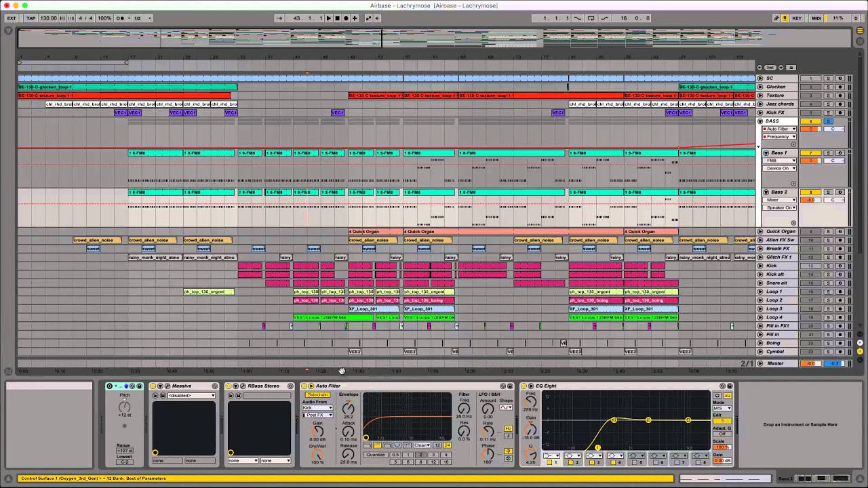The image size is (868, 488).
Task: Fold the Bass 1 track
Action: coord(766,153)
